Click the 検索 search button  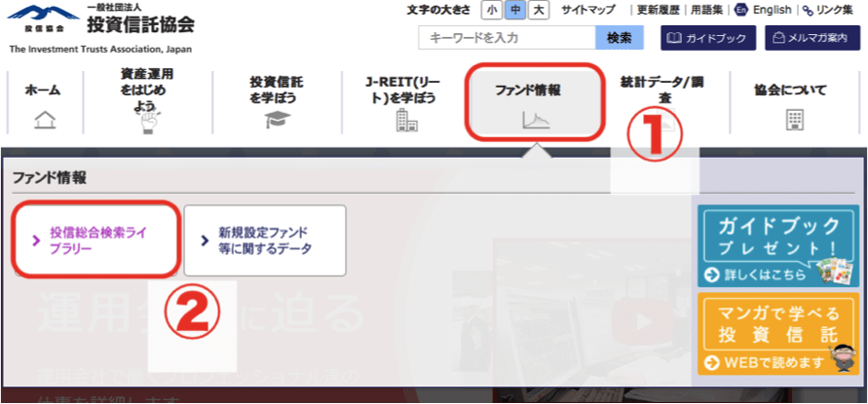click(x=619, y=38)
